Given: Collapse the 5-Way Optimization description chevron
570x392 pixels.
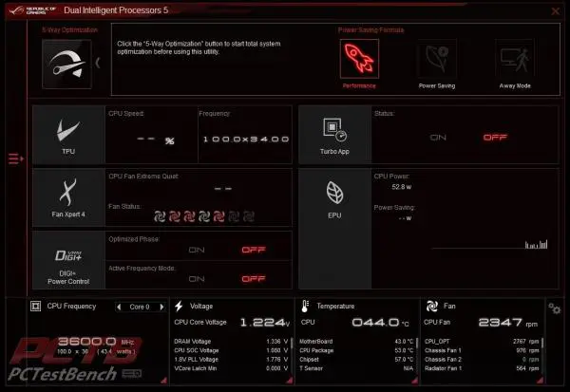Looking at the screenshot, I should point(98,63).
